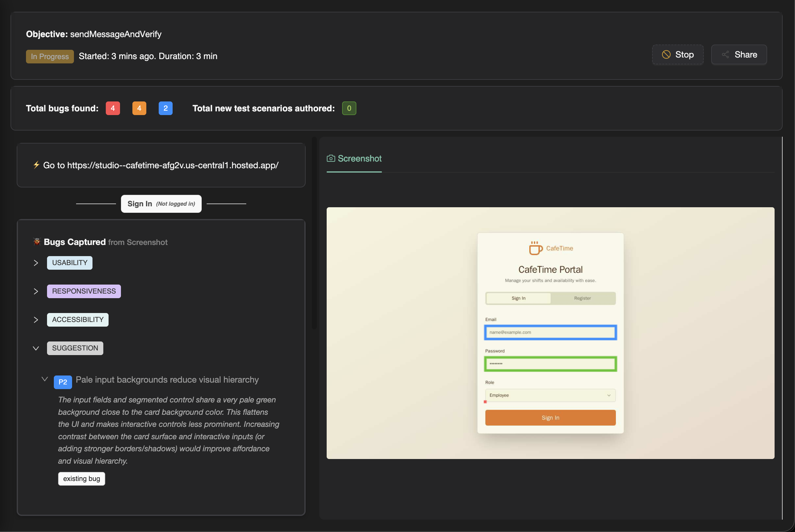Collapse the P2 pale input backgrounds bug

[x=45, y=379]
